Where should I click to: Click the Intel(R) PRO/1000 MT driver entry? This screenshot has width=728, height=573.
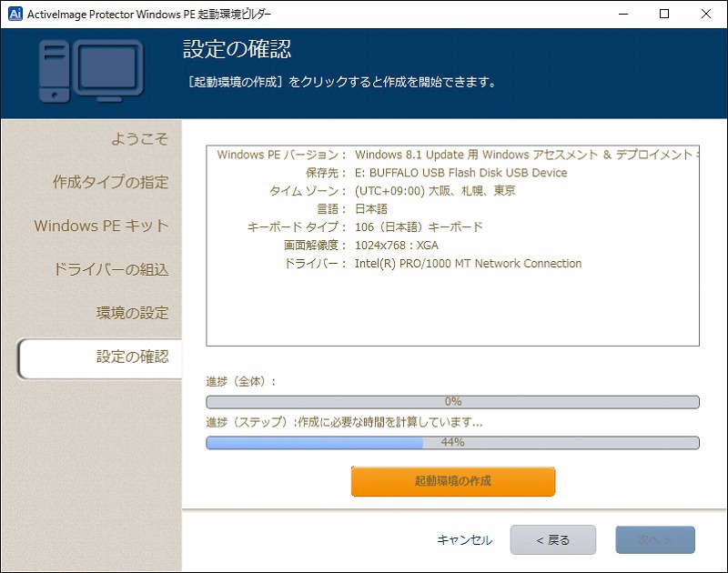(468, 263)
